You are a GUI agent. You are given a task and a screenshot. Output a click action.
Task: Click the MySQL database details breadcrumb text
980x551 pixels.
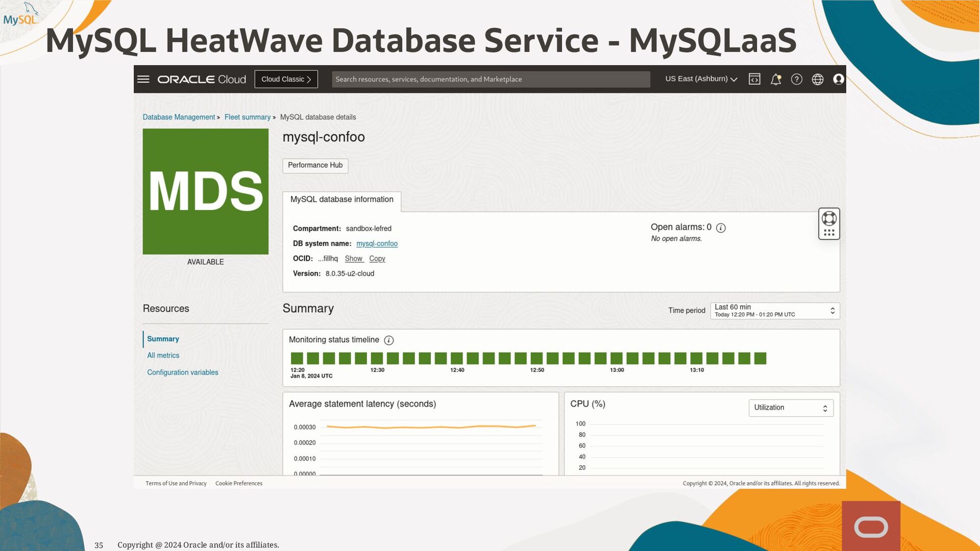(318, 117)
